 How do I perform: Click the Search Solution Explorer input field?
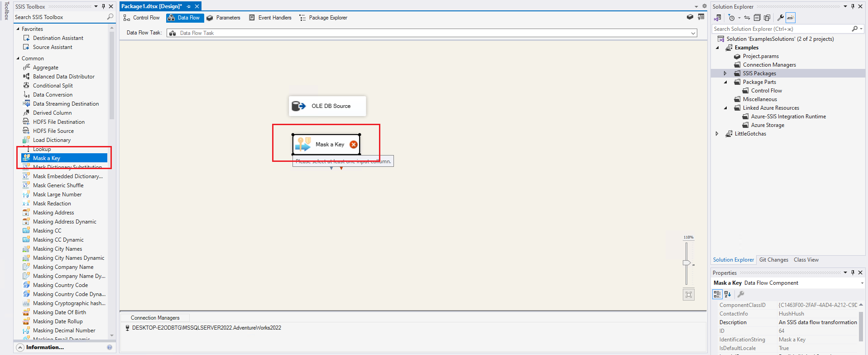click(x=781, y=29)
